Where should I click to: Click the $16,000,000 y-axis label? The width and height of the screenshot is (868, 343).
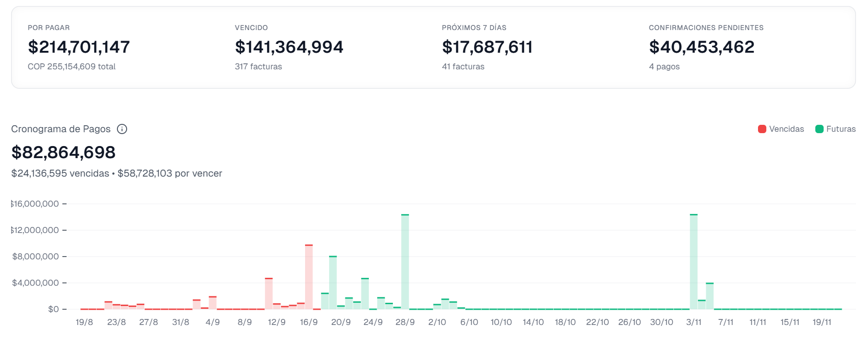[36, 204]
